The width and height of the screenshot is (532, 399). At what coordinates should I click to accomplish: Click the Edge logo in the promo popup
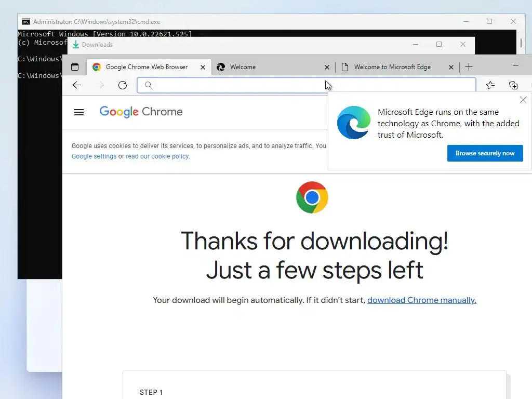point(353,123)
